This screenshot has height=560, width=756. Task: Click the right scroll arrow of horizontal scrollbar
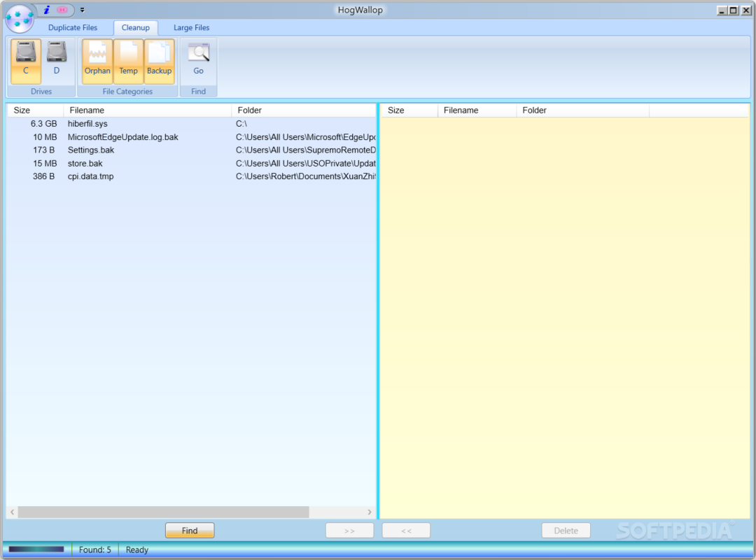(x=370, y=512)
